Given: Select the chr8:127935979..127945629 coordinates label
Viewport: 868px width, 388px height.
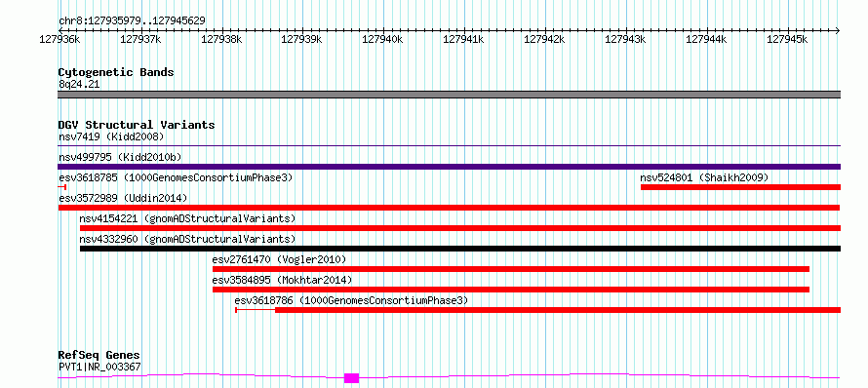Looking at the screenshot, I should click(132, 20).
